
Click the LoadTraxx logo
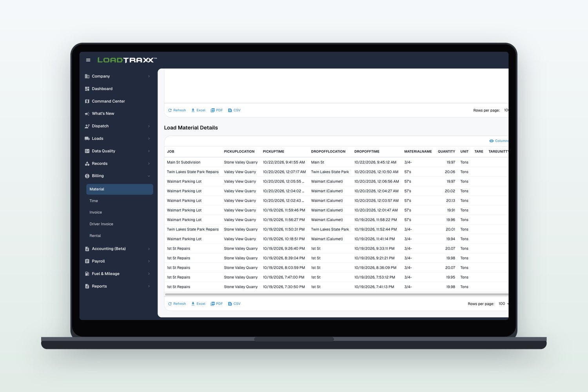tap(127, 60)
